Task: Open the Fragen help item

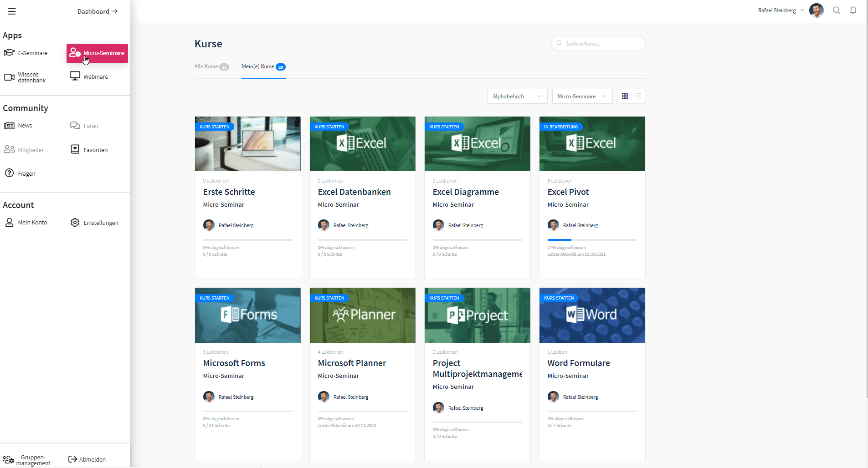Action: coord(20,173)
